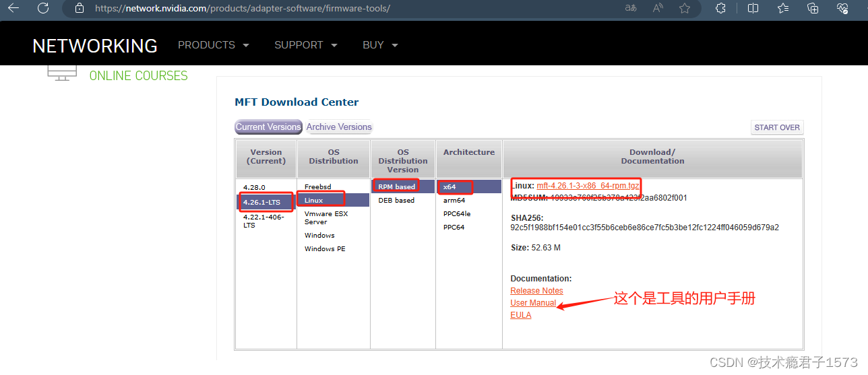
Task: Bookmark this page with the star icon
Action: 685,9
